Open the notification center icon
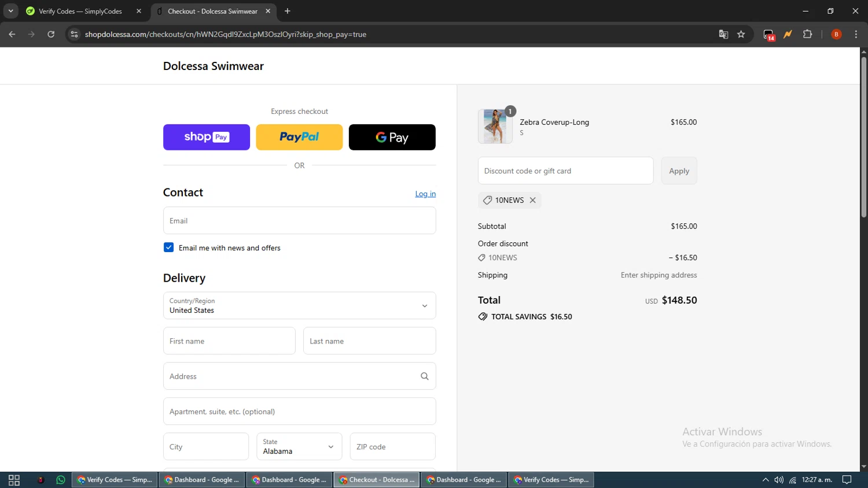This screenshot has height=488, width=868. (847, 480)
